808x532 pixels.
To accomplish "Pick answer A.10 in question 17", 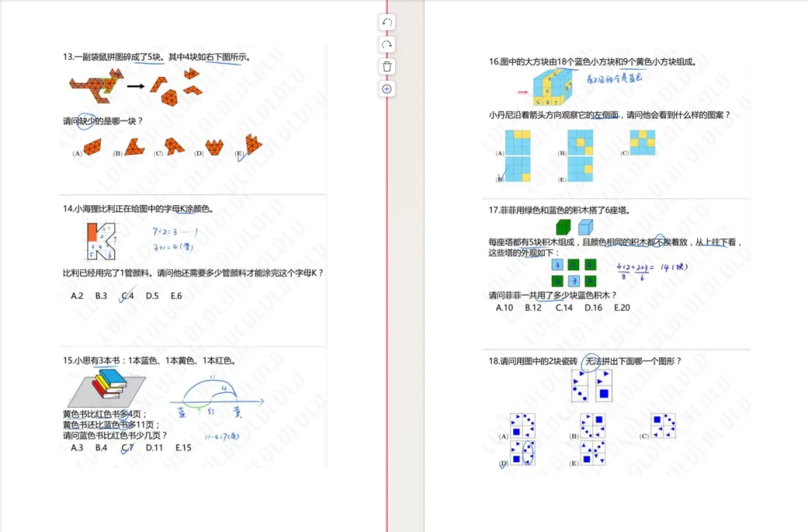I will pos(504,308).
